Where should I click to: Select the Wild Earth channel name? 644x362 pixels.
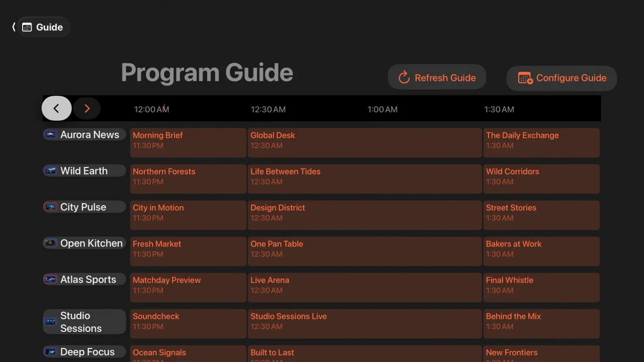coord(84,171)
